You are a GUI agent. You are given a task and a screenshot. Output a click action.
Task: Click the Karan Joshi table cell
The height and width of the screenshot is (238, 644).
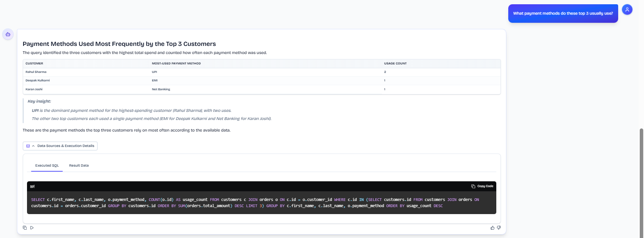[34, 89]
